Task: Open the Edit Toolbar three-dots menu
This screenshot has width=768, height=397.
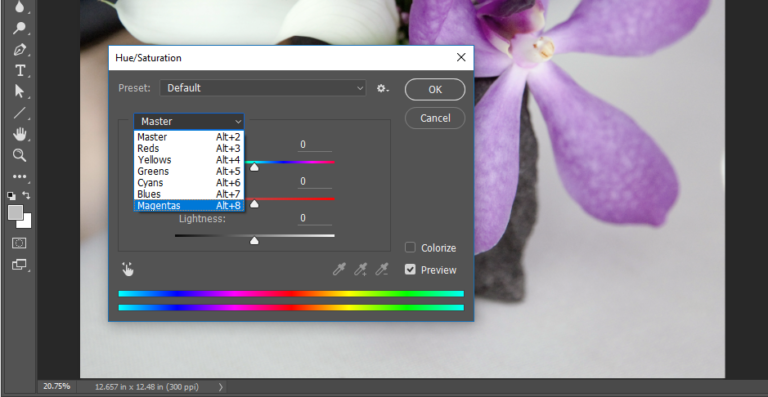Action: (x=19, y=177)
